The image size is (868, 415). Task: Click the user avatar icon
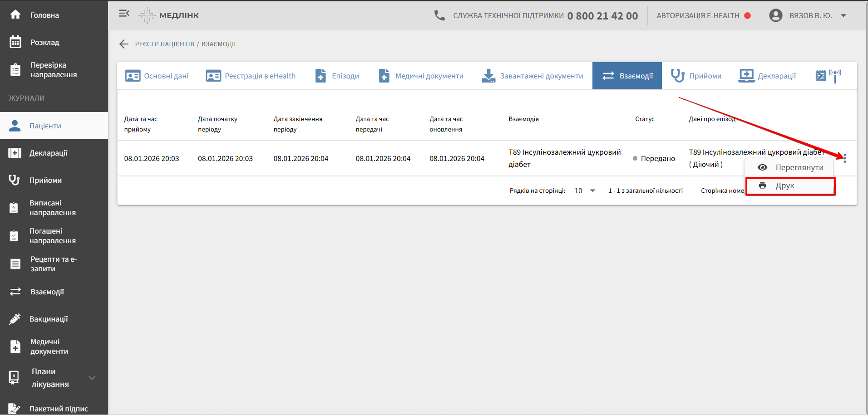[x=775, y=15]
